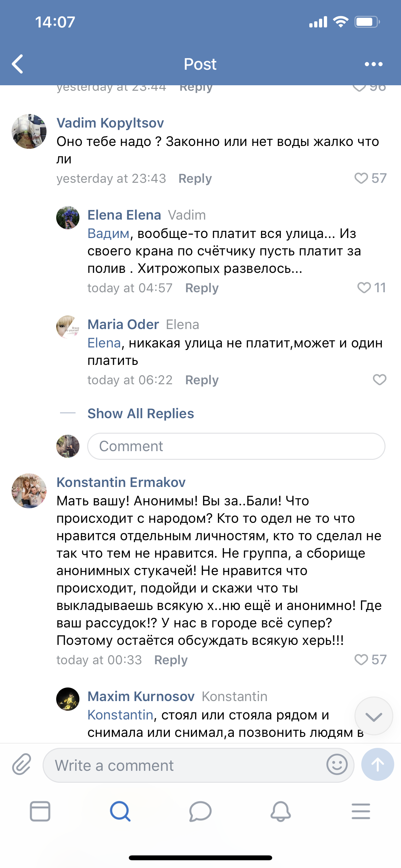
Task: Open the news feed tab icon
Action: tap(40, 811)
